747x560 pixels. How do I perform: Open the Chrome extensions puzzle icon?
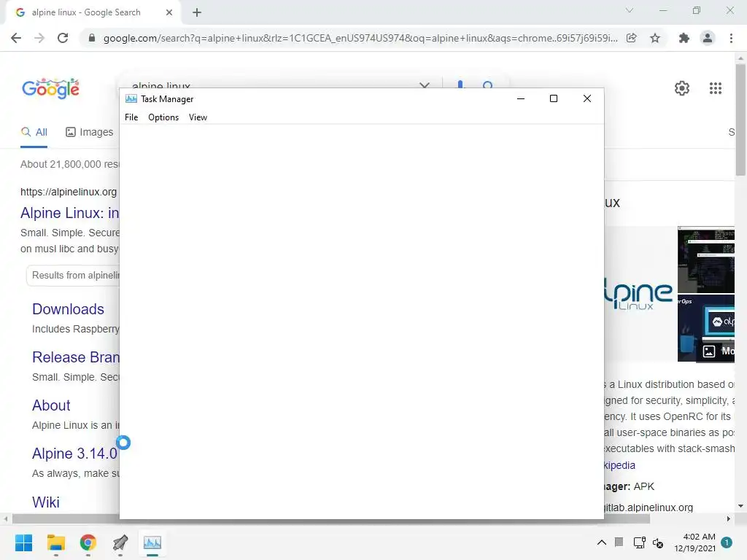[684, 38]
